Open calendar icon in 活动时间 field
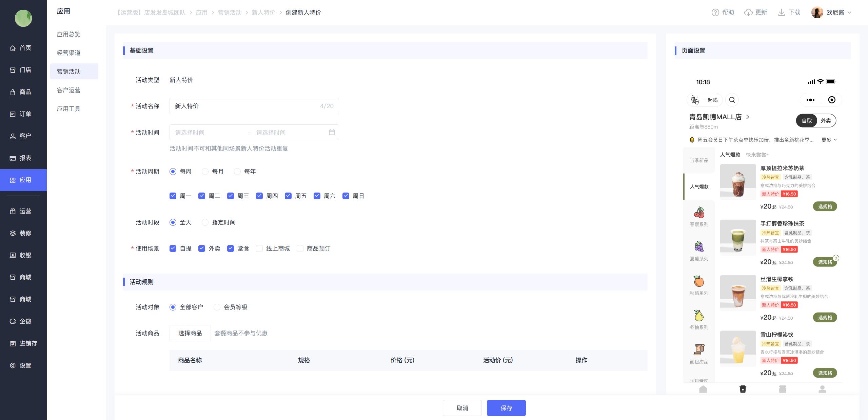This screenshot has width=868, height=420. 332,132
